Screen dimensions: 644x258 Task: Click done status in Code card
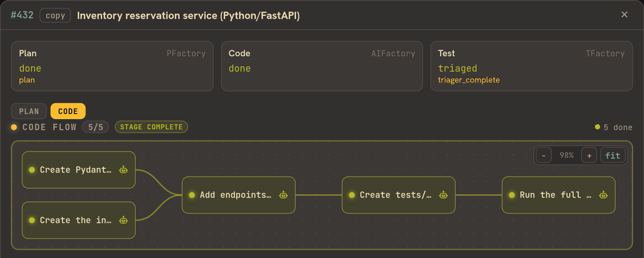(x=240, y=68)
